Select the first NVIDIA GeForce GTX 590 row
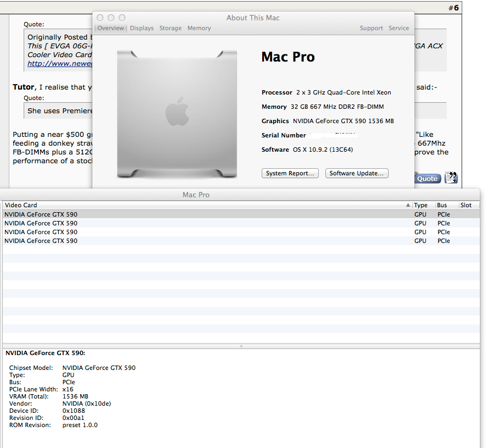This screenshot has width=498, height=448. click(241, 214)
